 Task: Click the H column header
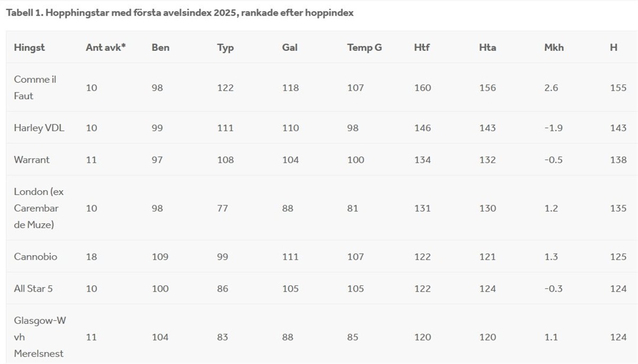[613, 47]
